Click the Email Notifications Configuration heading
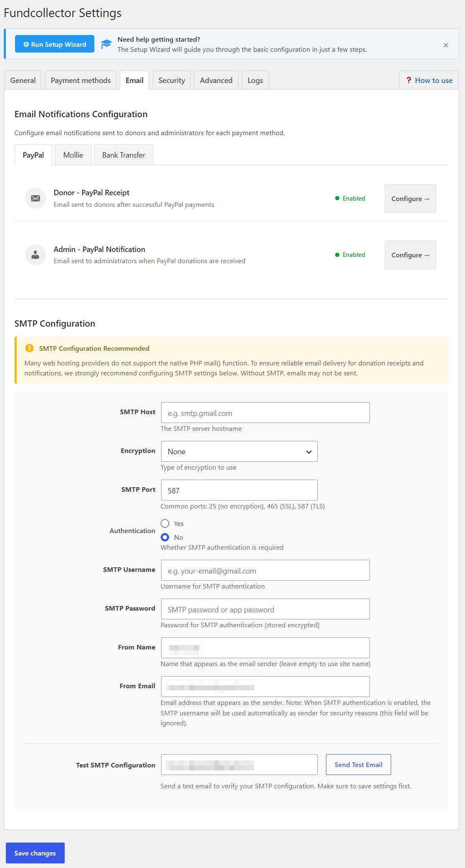The height and width of the screenshot is (868, 465). 81,114
